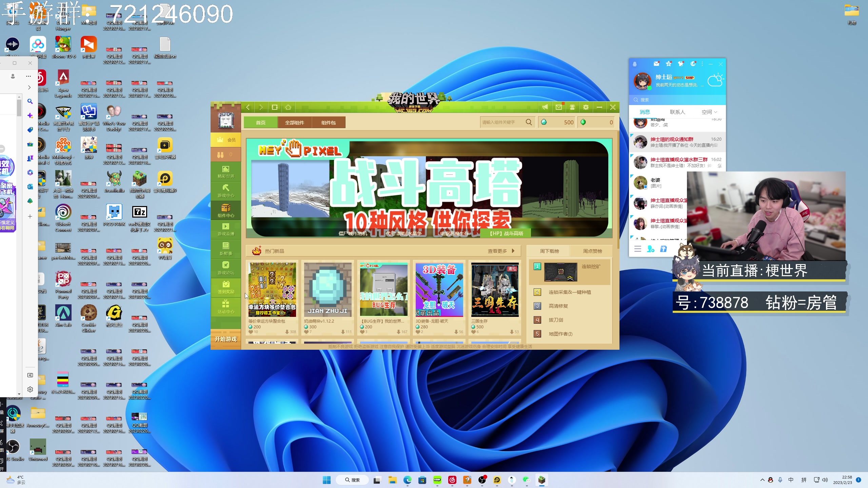868x488 pixels.
Task: Open 游戏直播 from the launcher sidebar
Action: [225, 230]
